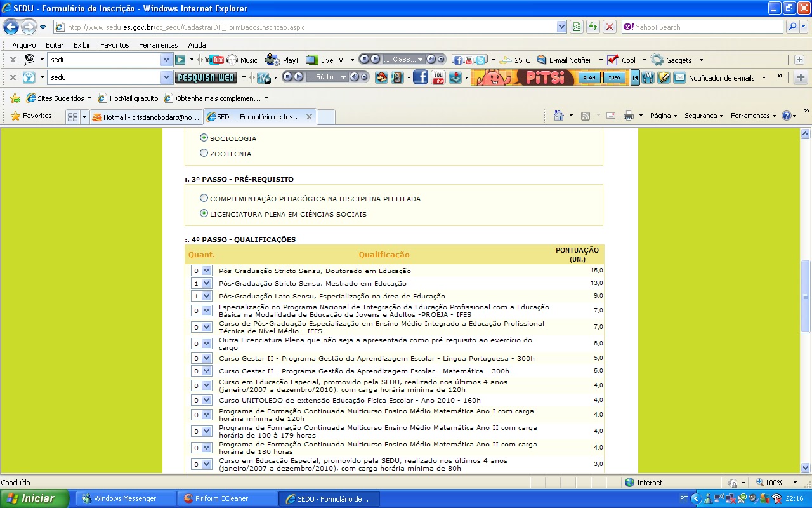This screenshot has width=812, height=508.
Task: Click the Yahoo search magnifier button
Action: (792, 27)
